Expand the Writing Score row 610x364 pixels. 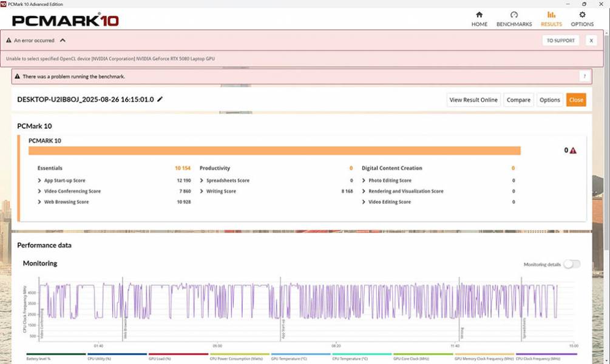[202, 192]
